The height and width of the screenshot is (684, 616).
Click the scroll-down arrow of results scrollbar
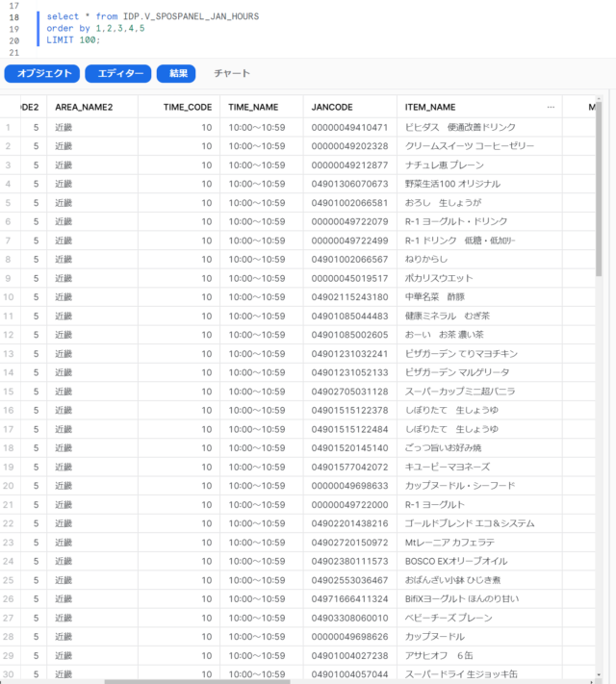click(599, 674)
